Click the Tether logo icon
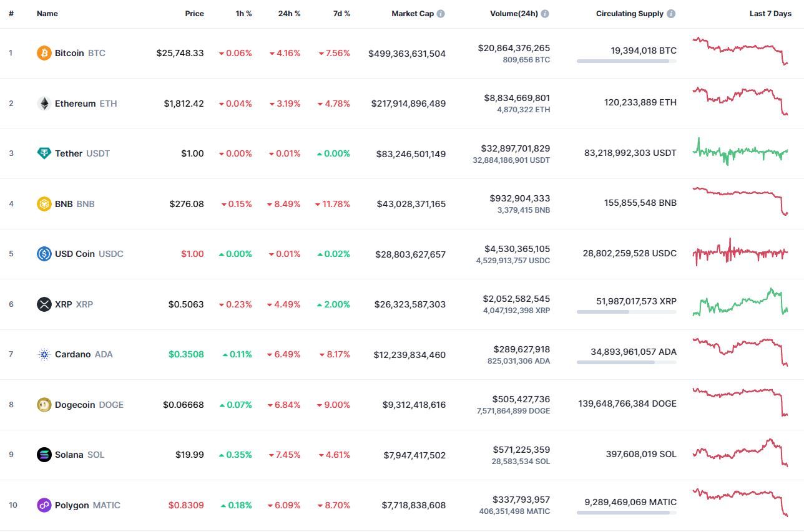 44,153
